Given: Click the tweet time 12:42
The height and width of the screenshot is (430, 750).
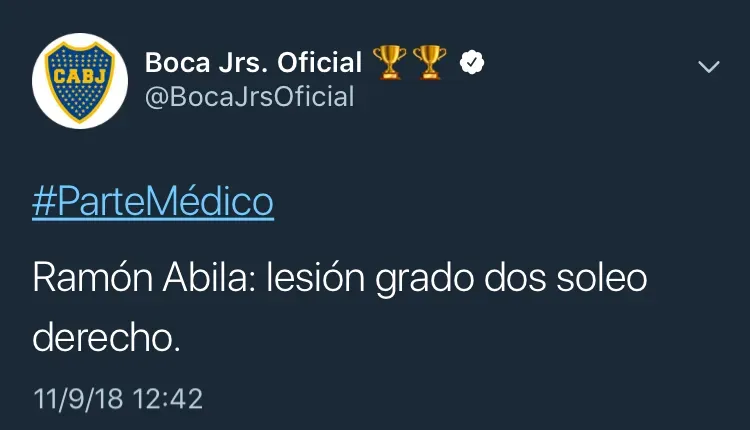Looking at the screenshot, I should click(169, 399).
